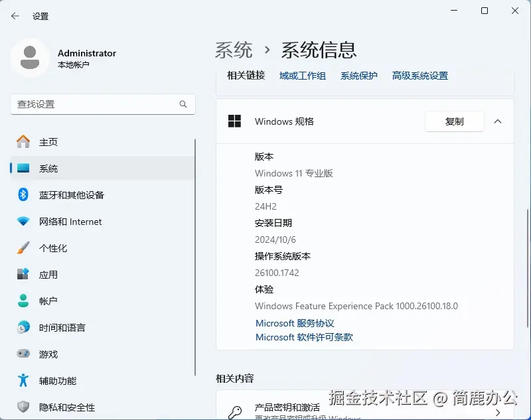Click the Privacy shield icon
Image resolution: width=531 pixels, height=420 pixels.
coord(23,407)
